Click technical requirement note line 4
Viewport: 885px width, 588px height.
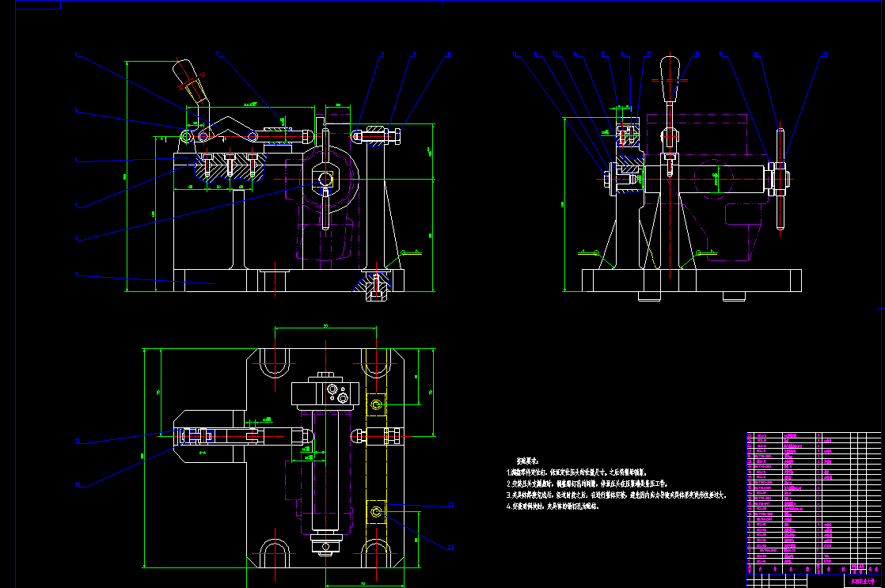point(553,506)
